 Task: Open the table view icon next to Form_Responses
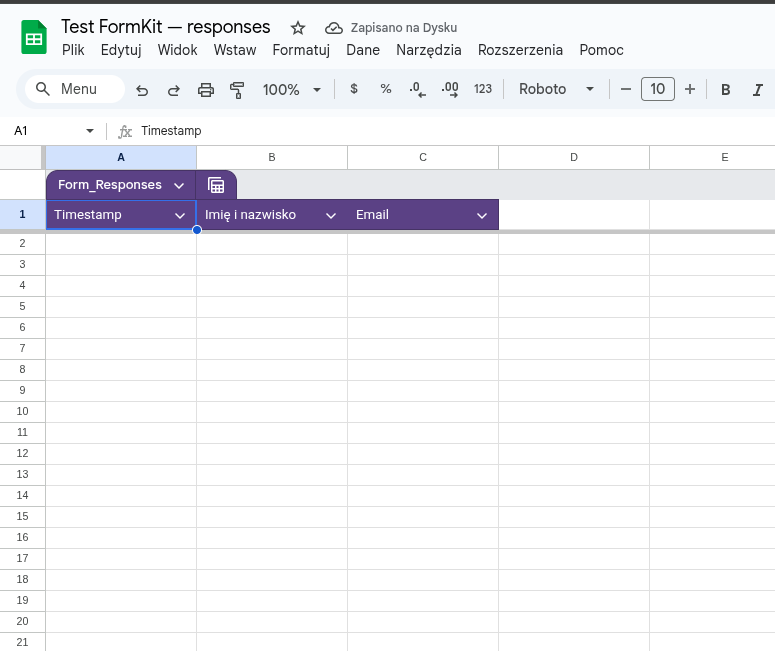(x=215, y=185)
